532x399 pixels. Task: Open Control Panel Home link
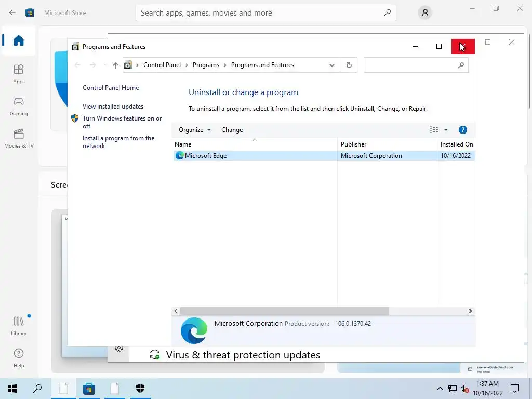point(111,87)
